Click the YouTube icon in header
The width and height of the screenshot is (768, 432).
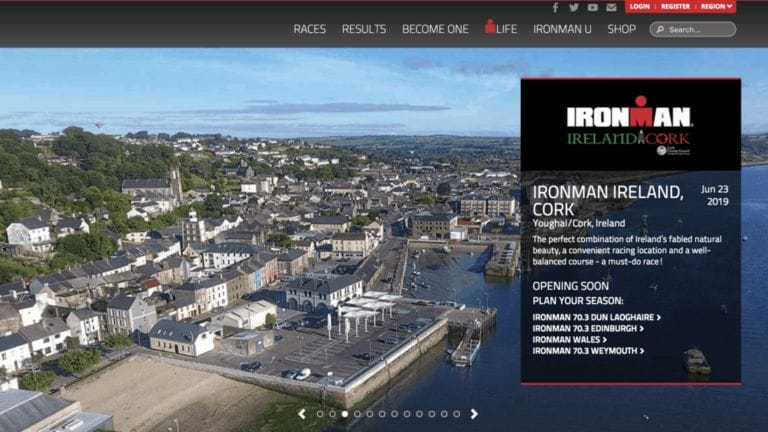(592, 7)
